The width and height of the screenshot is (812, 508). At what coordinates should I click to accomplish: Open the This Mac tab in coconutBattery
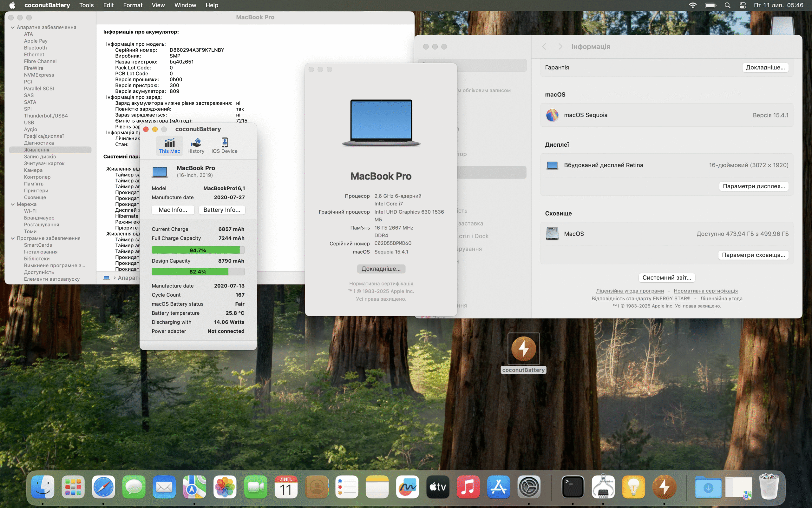pyautogui.click(x=169, y=145)
